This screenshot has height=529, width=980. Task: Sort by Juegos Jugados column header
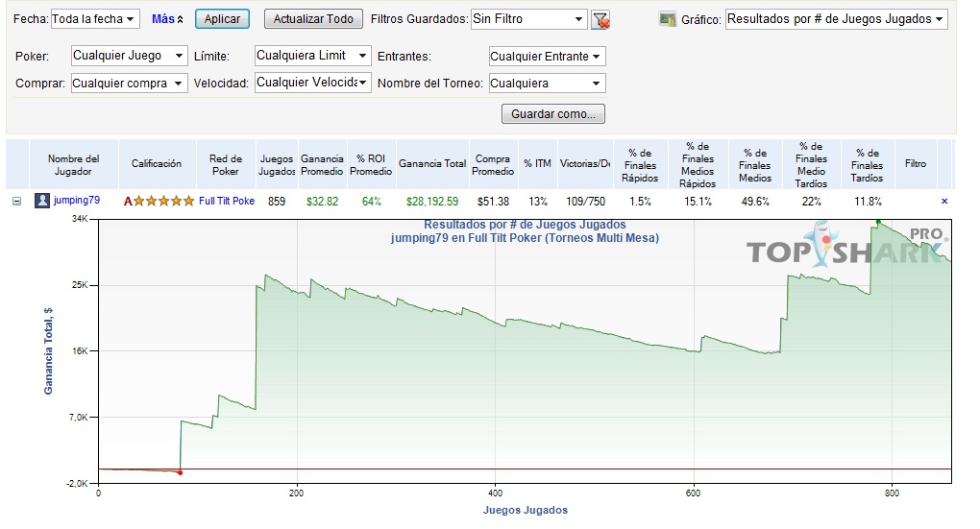tap(277, 165)
